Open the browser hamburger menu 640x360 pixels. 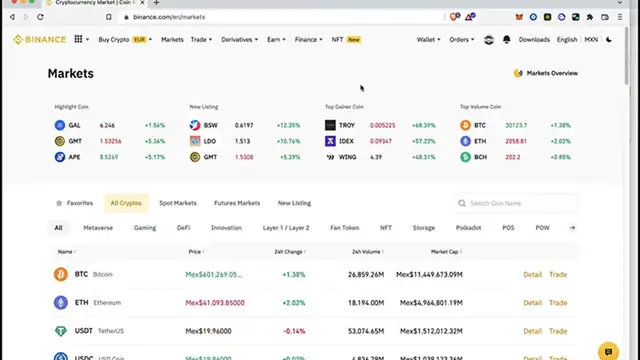[620, 17]
